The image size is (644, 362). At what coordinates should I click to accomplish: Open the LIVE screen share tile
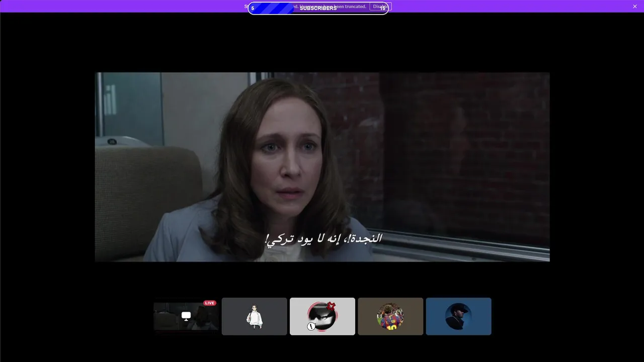(x=186, y=316)
